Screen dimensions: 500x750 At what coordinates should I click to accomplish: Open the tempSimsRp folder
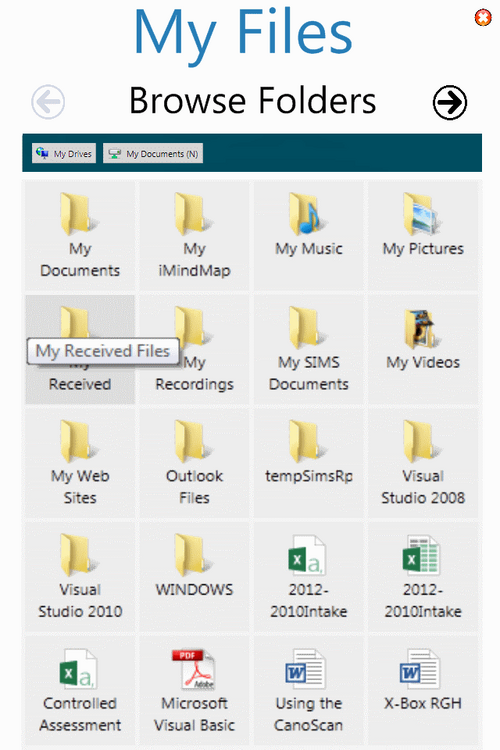[309, 463]
